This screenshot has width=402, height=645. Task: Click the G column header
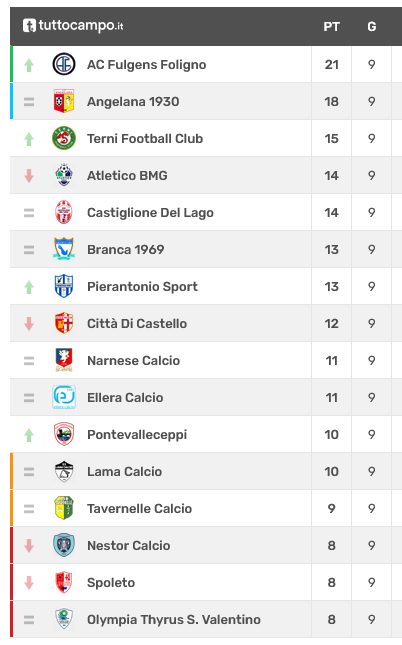click(372, 27)
